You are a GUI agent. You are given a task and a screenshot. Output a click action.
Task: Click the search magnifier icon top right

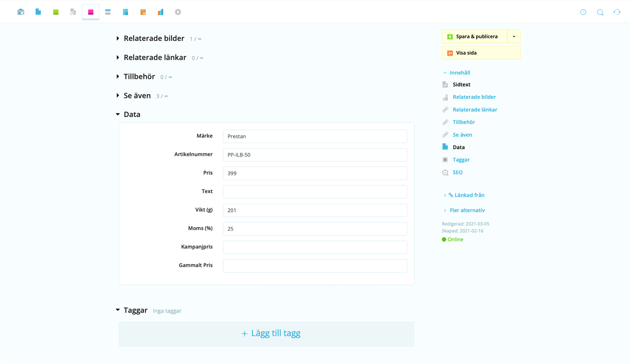click(600, 12)
